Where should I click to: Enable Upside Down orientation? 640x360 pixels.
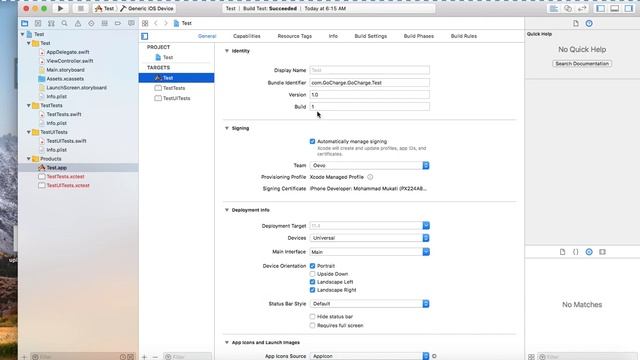click(312, 274)
